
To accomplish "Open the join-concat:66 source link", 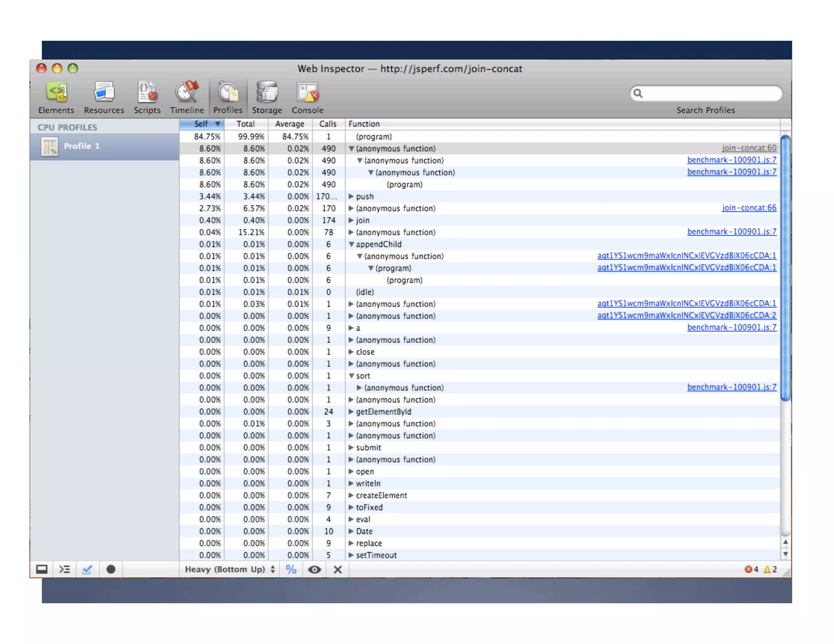I will click(x=749, y=208).
